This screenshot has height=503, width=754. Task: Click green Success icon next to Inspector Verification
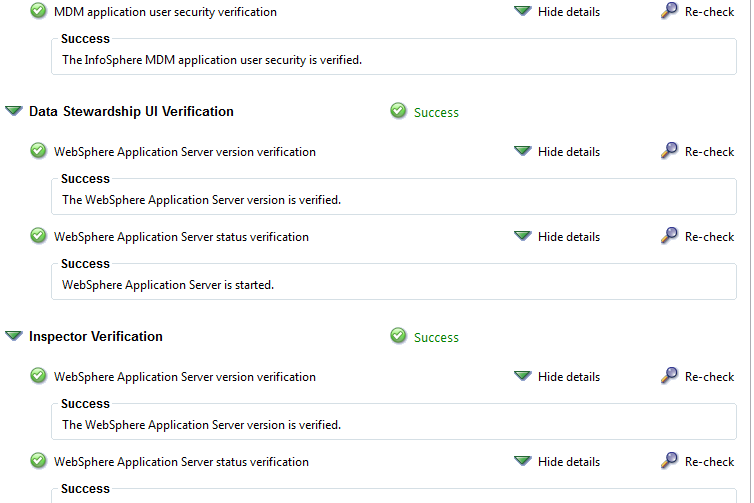398,336
